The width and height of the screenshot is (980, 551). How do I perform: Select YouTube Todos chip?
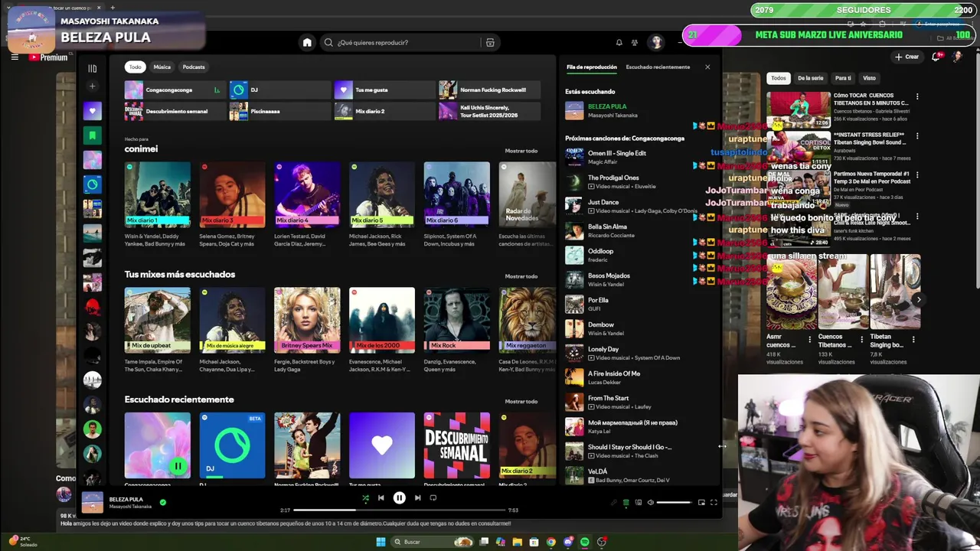click(x=779, y=78)
